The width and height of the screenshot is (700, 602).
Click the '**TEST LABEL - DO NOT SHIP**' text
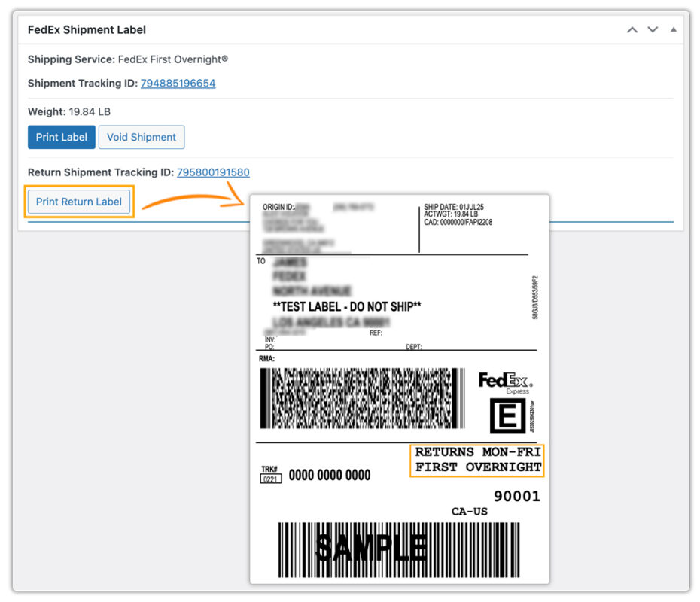click(346, 306)
